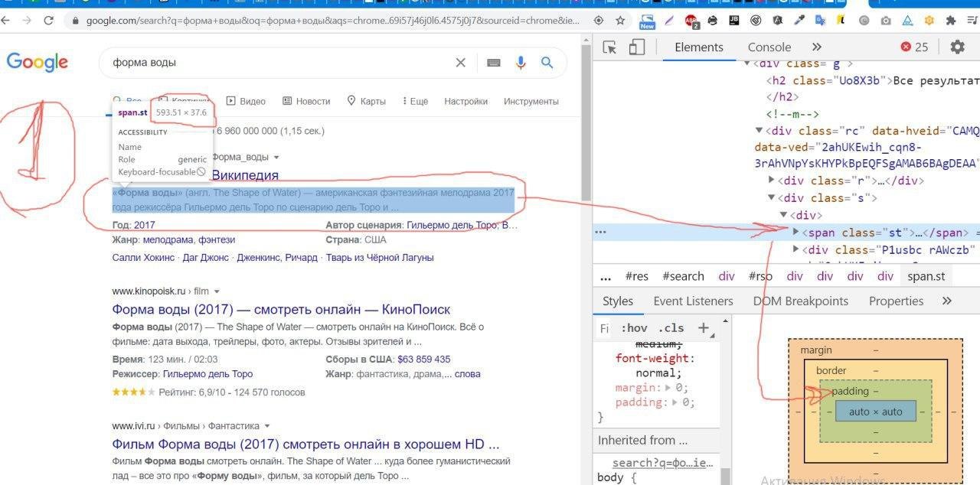The width and height of the screenshot is (980, 485).
Task: Collapse the div class="s" node
Action: (772, 198)
